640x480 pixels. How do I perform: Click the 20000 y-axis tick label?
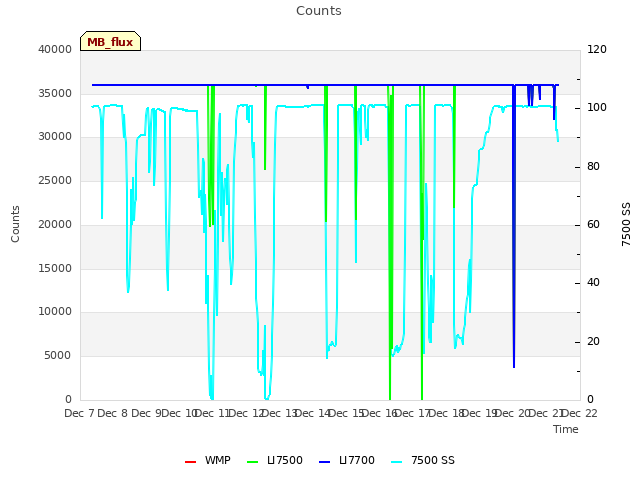[x=55, y=224]
